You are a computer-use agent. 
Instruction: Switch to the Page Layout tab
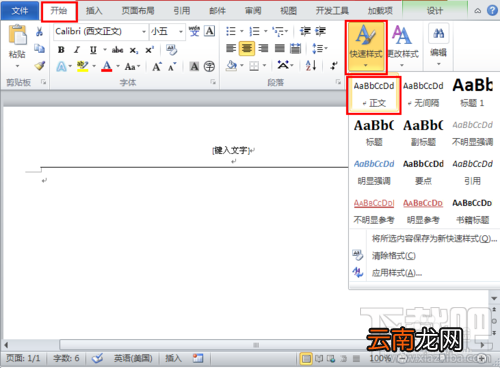tap(138, 11)
